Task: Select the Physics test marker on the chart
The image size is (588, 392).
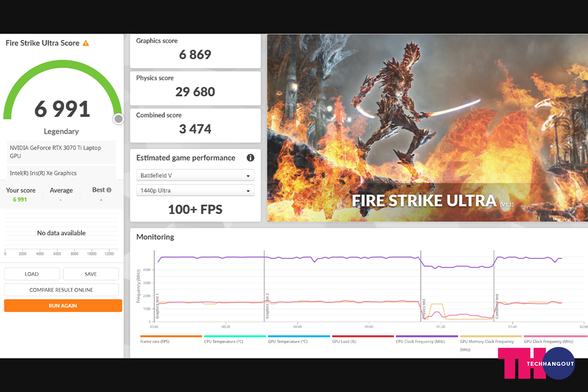Action: pyautogui.click(x=424, y=309)
